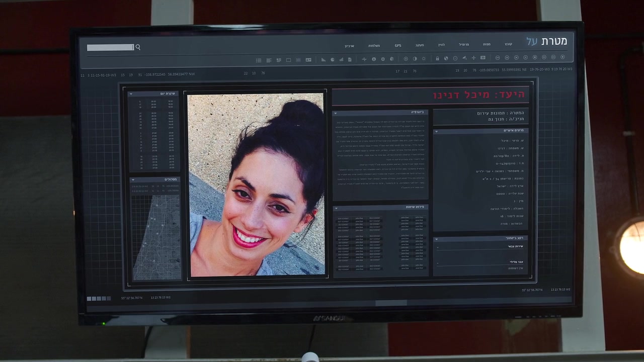Image resolution: width=644 pixels, height=362 pixels.
Task: Click the horizontal scrollbar at bottom
Action: pyautogui.click(x=391, y=303)
